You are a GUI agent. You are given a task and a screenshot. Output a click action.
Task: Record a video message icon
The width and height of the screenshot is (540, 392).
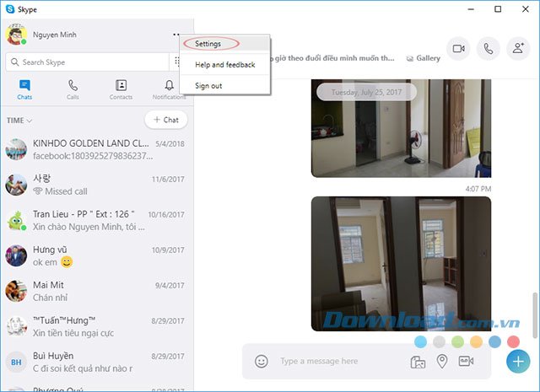pyautogui.click(x=466, y=361)
